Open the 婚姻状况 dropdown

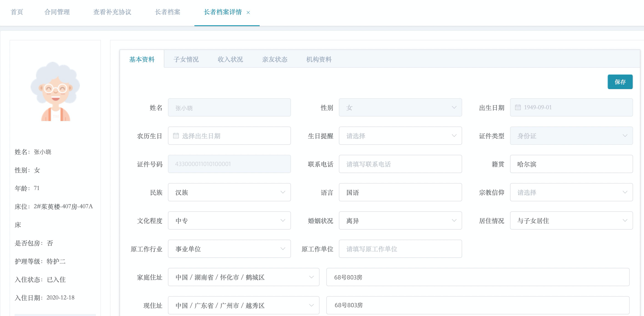click(400, 220)
